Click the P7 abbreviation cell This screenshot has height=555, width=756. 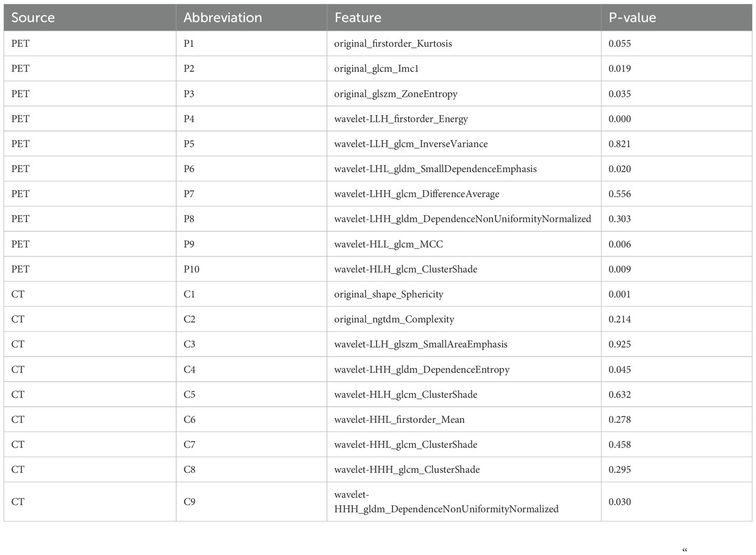pyautogui.click(x=189, y=194)
